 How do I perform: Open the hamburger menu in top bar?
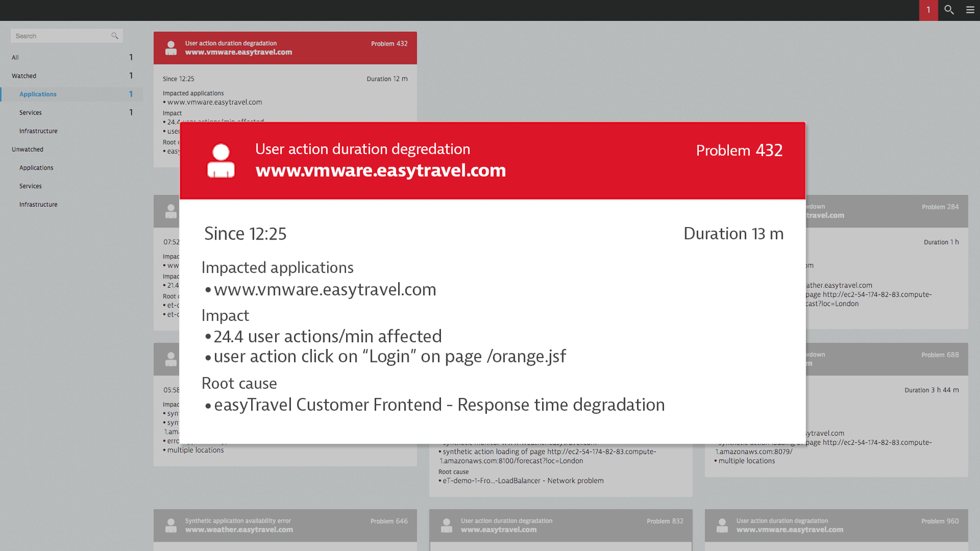click(x=970, y=10)
